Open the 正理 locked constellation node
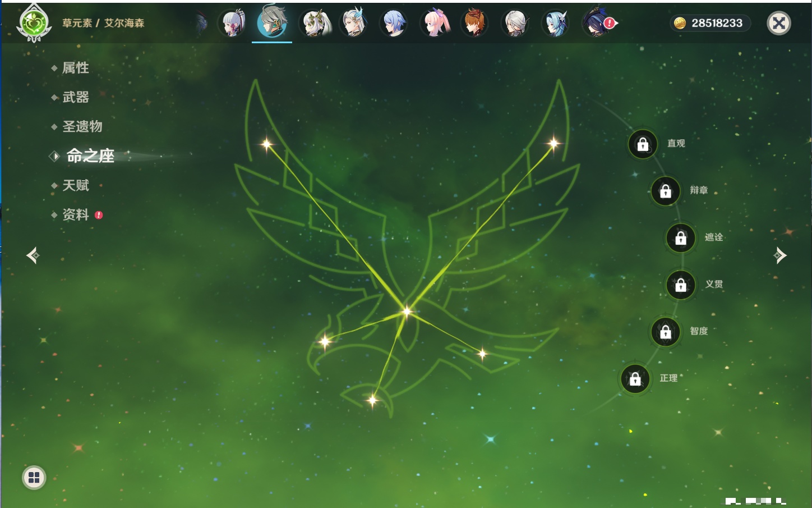 point(635,379)
